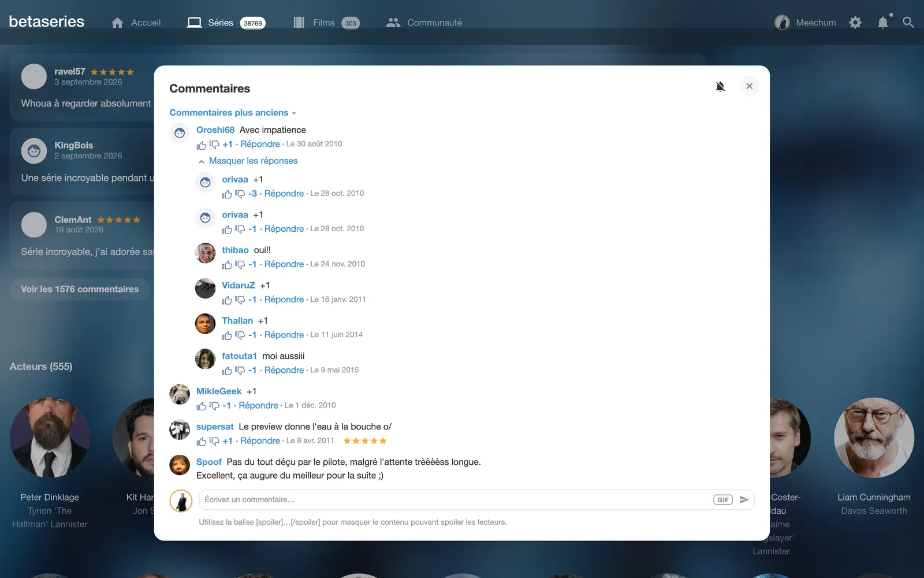Like fatouta1's reply

click(227, 370)
